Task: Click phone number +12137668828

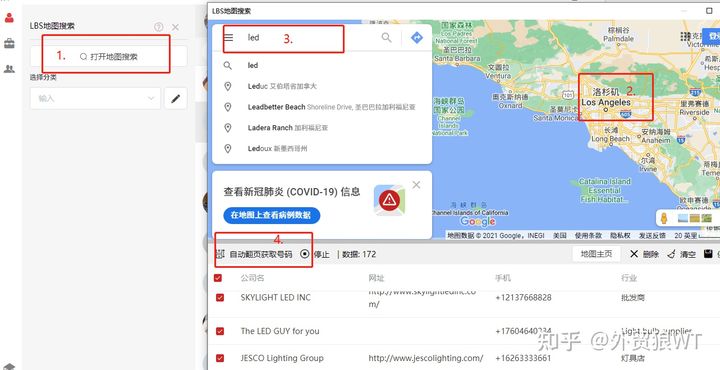Action: [x=523, y=297]
